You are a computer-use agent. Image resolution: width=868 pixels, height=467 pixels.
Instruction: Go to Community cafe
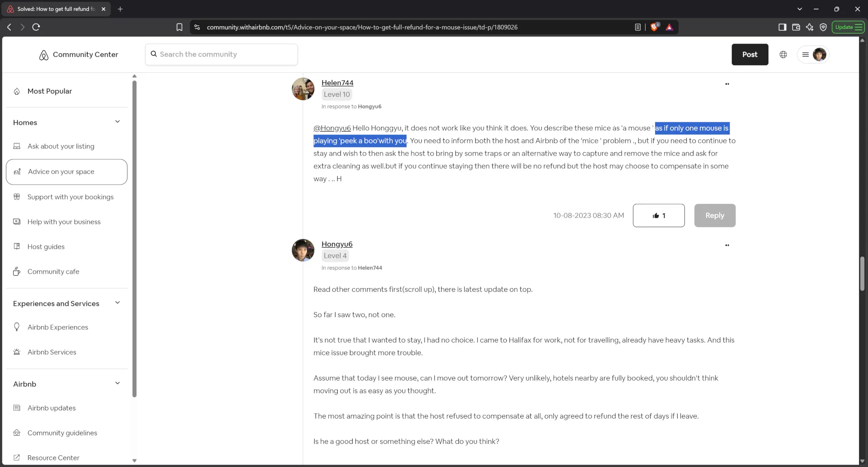click(53, 272)
